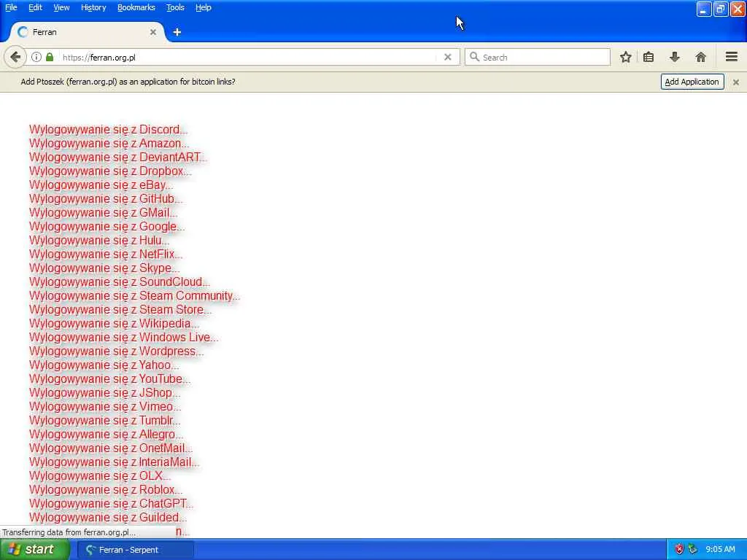Open the hamburger menu
The height and width of the screenshot is (560, 747).
point(732,57)
